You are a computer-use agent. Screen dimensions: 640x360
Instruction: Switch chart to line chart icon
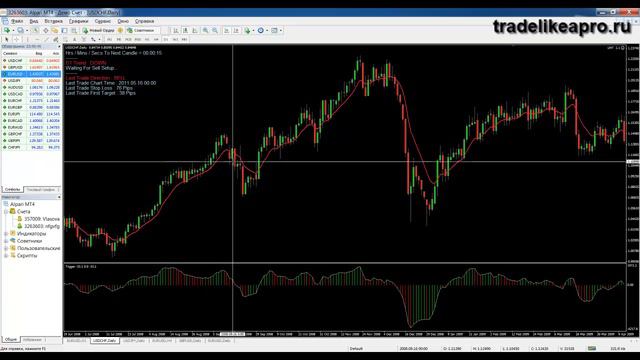click(x=195, y=30)
